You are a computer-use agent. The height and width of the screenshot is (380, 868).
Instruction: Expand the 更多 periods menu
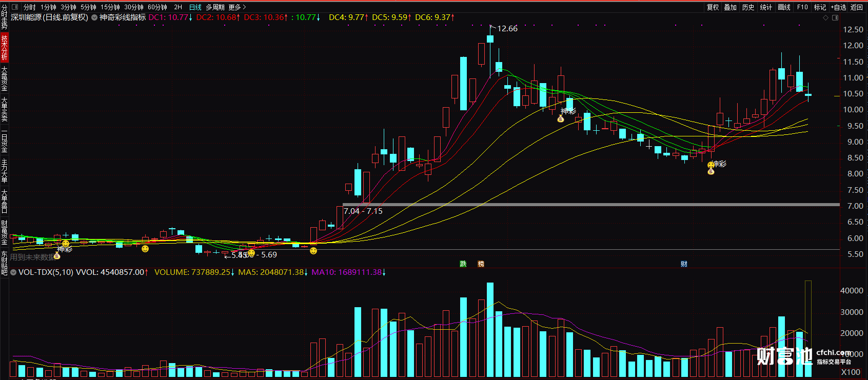tap(237, 7)
